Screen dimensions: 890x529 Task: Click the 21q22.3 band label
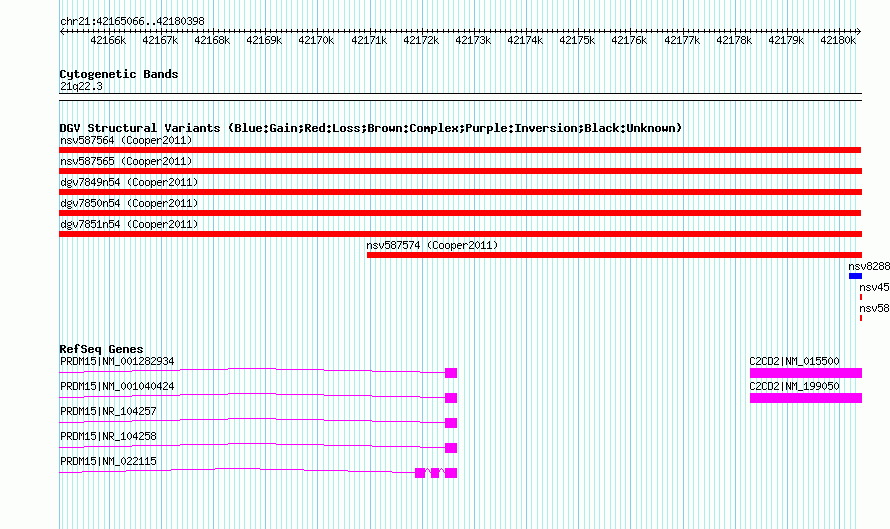81,86
